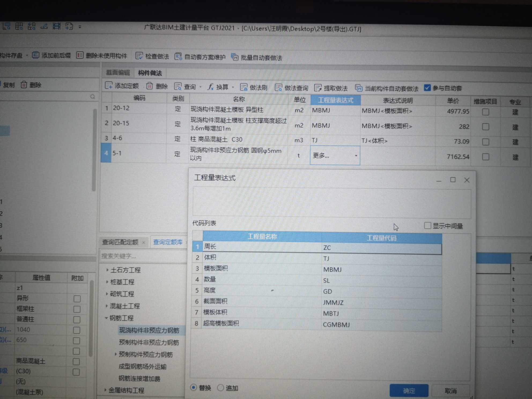Maximize the 工程量表达式 dialog

453,180
